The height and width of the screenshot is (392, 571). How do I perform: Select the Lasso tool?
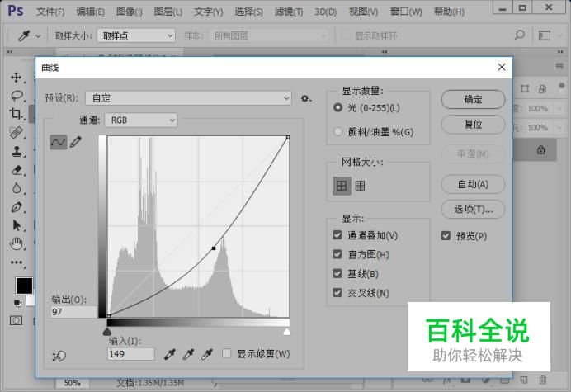(17, 96)
